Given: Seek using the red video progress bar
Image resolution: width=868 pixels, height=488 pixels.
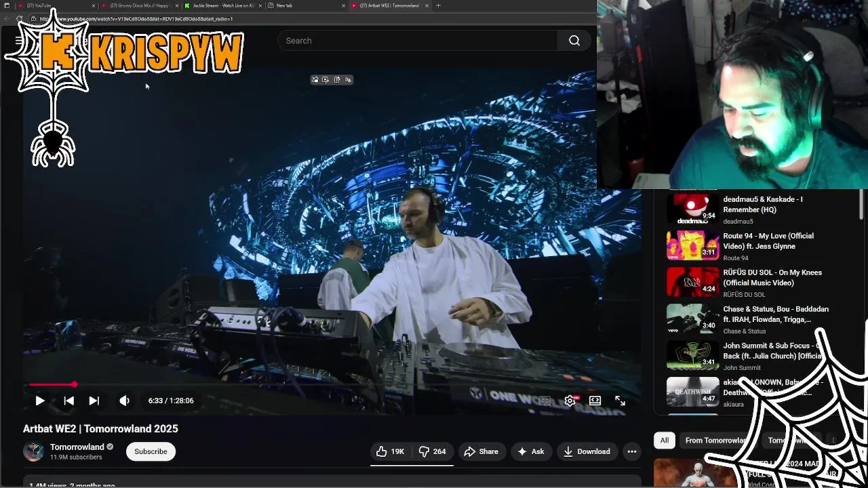Looking at the screenshot, I should click(x=332, y=384).
